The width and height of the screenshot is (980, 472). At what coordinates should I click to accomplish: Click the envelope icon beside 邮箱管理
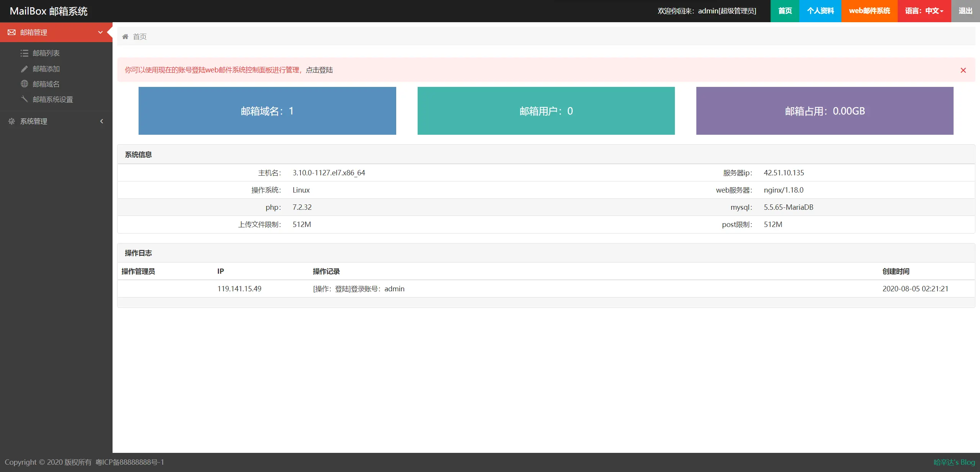12,33
